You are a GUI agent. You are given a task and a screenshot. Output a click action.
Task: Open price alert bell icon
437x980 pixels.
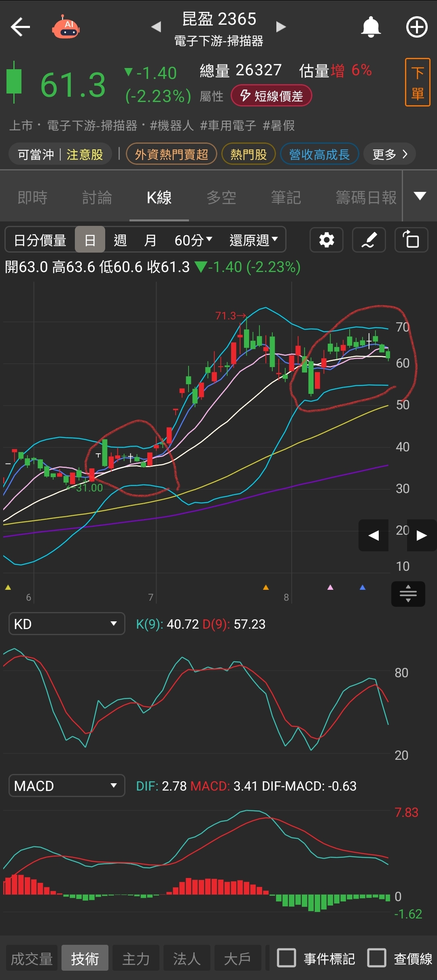click(x=371, y=27)
